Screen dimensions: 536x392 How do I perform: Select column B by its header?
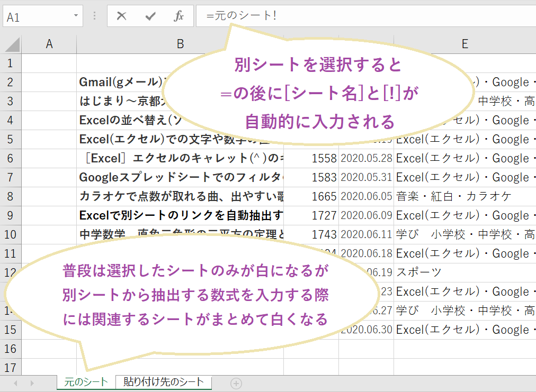point(182,43)
